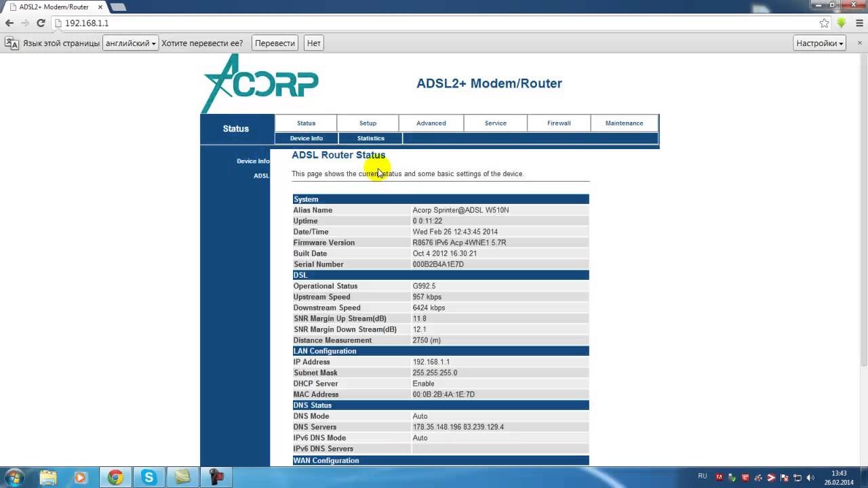Click the Uptime value 0 0:11:22
Screen dimensions: 868x488
click(x=427, y=221)
